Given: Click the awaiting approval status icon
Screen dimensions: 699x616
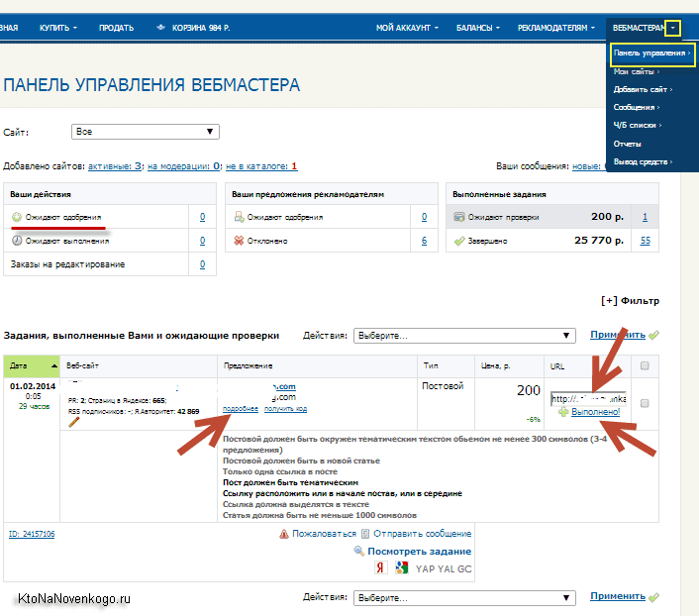Looking at the screenshot, I should click(17, 217).
